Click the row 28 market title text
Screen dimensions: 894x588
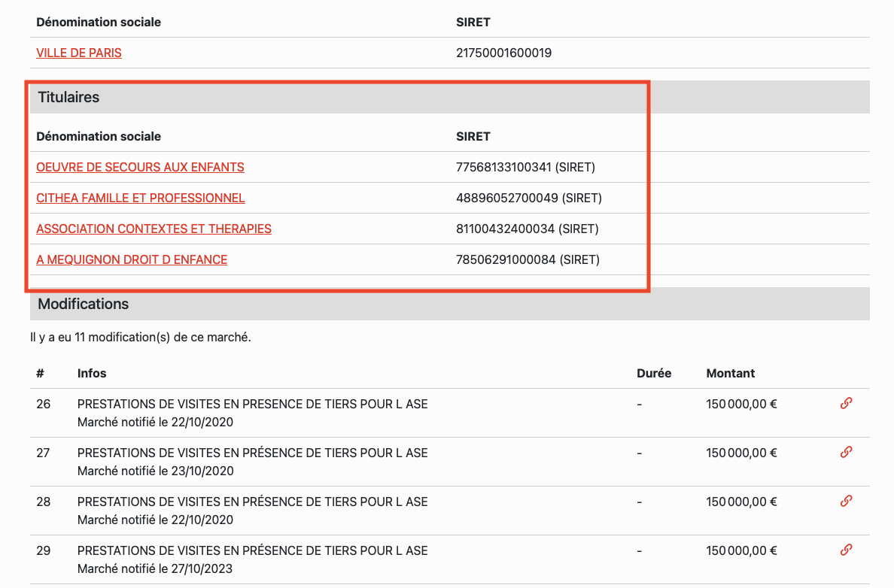pos(253,502)
